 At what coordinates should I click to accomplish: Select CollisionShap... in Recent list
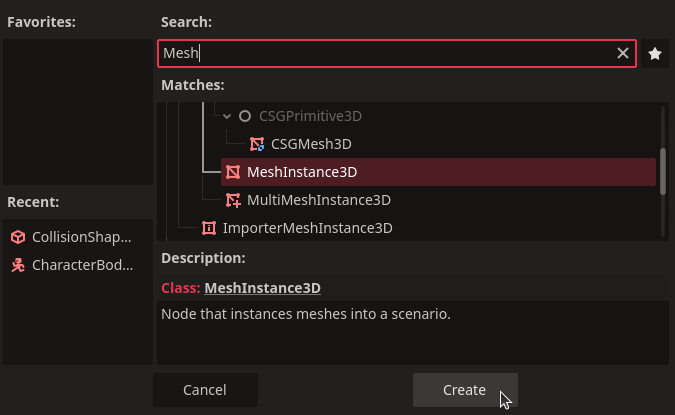81,237
